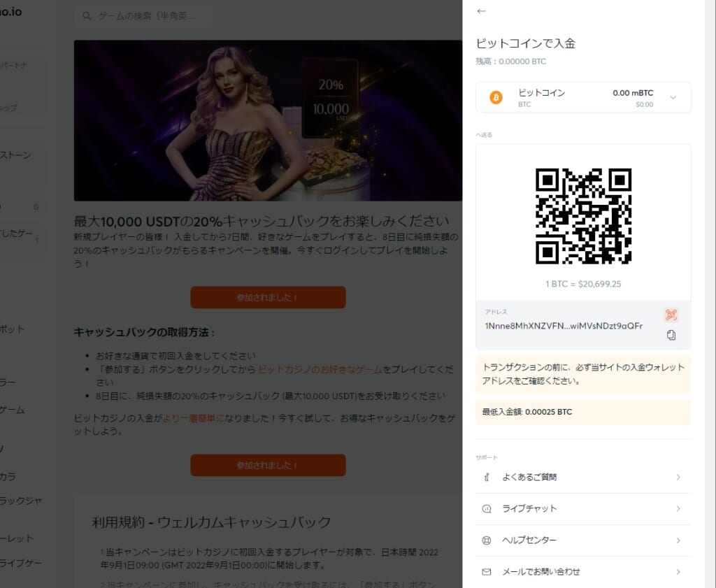Viewport: 716px width, 588px height.
Task: Open the より一層簡単に link
Action: [194, 418]
